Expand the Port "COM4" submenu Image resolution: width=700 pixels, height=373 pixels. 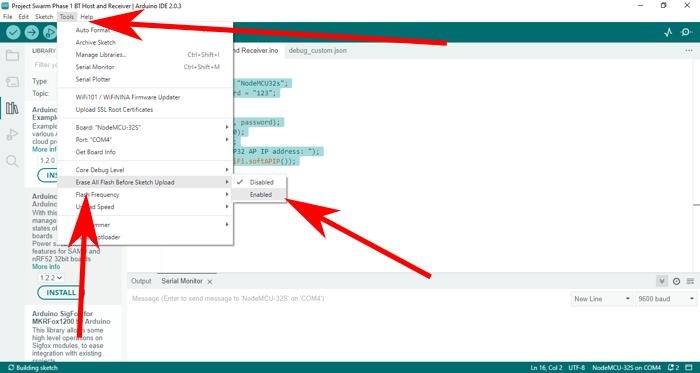(x=146, y=140)
